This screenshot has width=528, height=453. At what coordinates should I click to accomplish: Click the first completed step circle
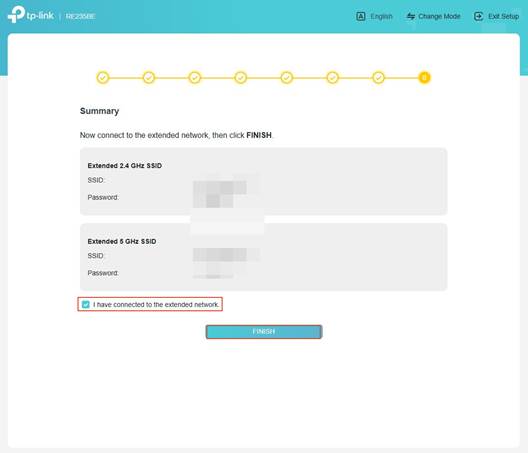tap(103, 78)
